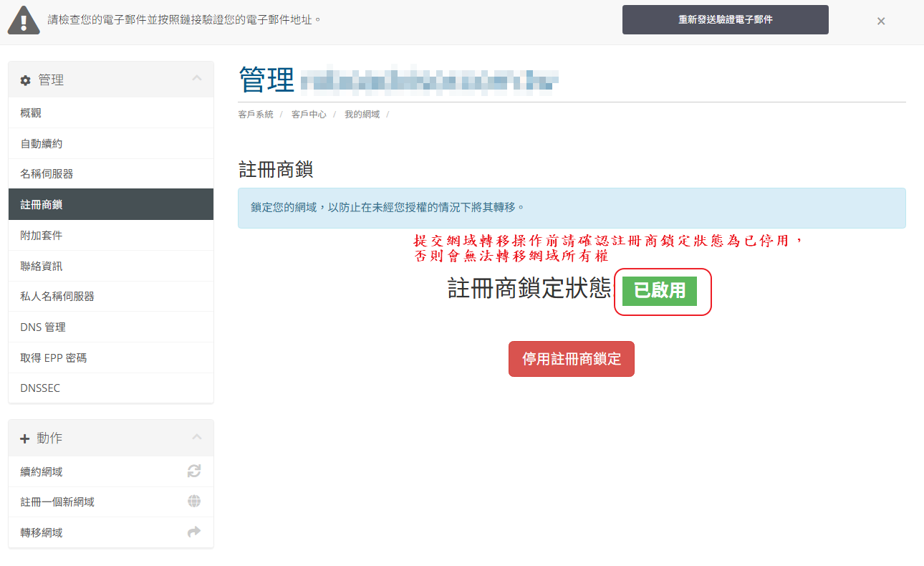Click the green 已啟用 status badge

point(659,291)
